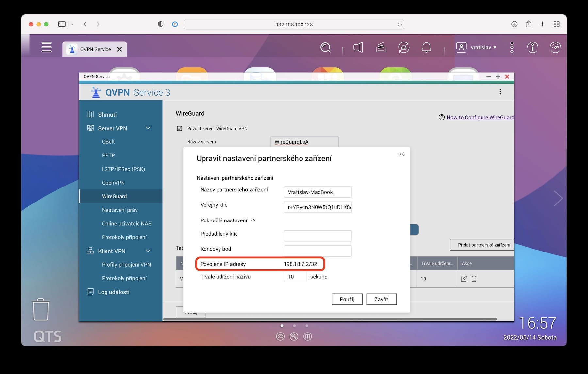Show Safari downloads

click(x=514, y=24)
